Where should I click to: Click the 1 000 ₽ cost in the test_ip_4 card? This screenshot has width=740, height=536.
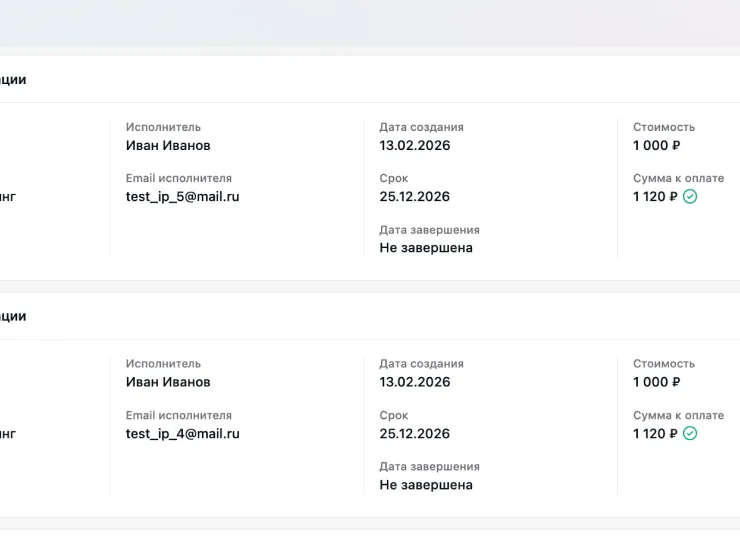(656, 382)
